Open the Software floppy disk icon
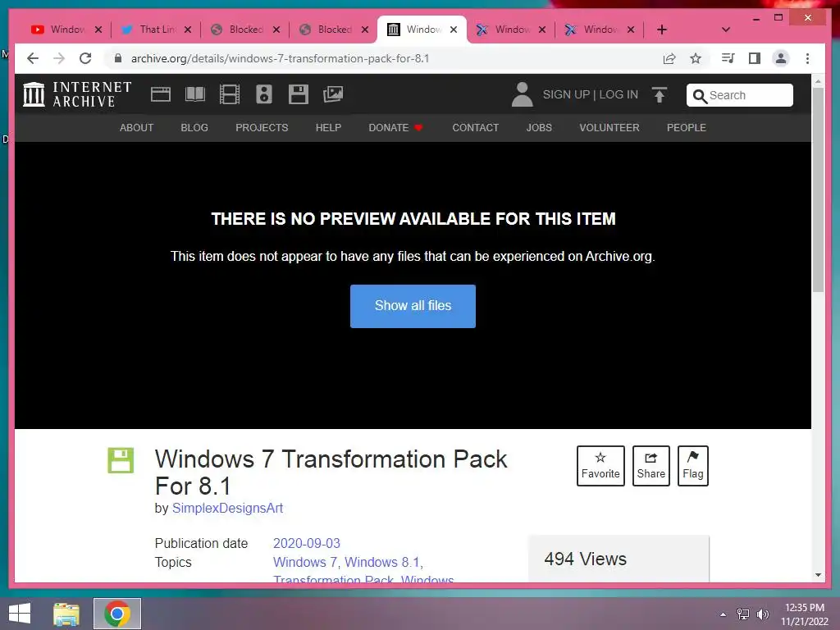840x630 pixels. pos(299,94)
